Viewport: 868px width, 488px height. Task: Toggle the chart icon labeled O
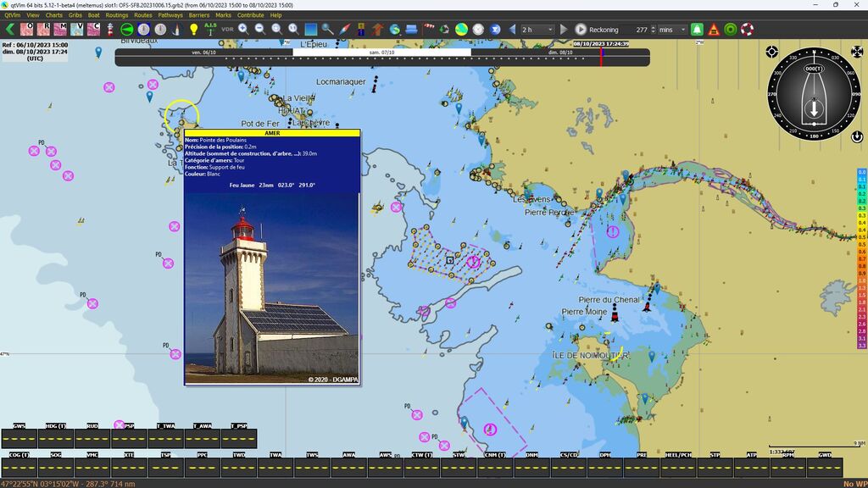click(x=26, y=30)
